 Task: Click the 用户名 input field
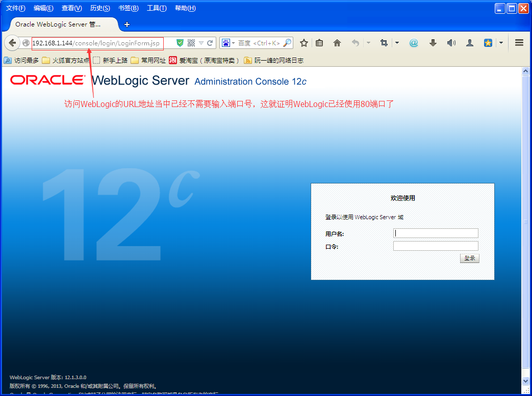point(436,233)
